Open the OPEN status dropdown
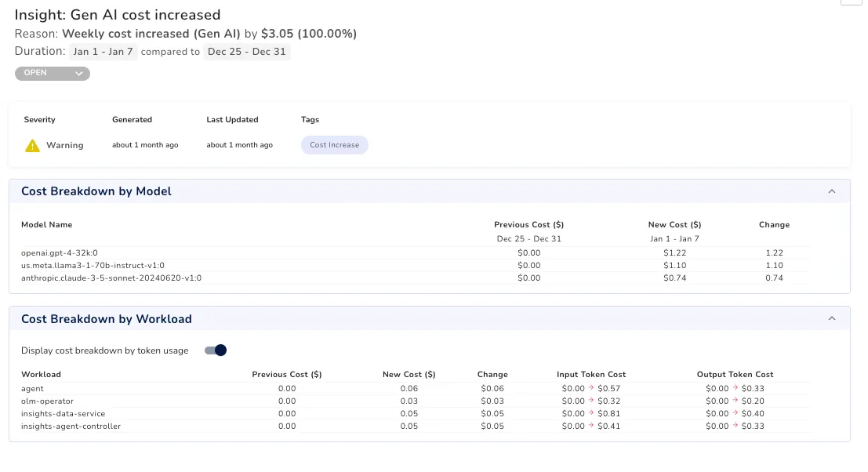The height and width of the screenshot is (472, 868). (53, 73)
